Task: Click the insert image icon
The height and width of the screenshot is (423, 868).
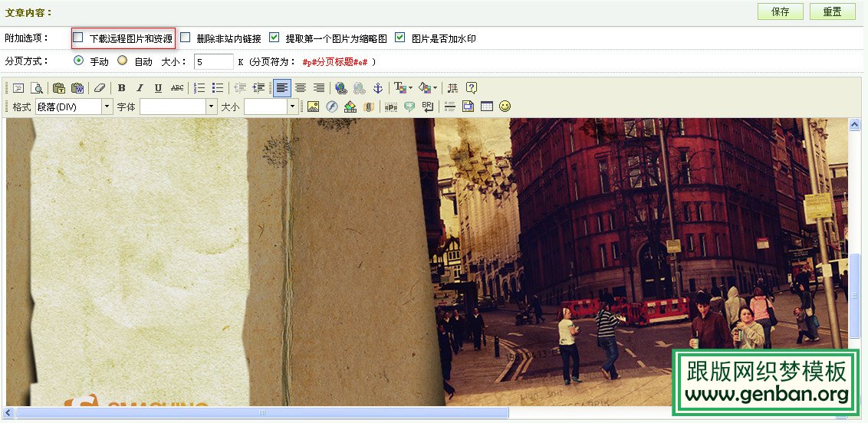Action: tap(313, 107)
